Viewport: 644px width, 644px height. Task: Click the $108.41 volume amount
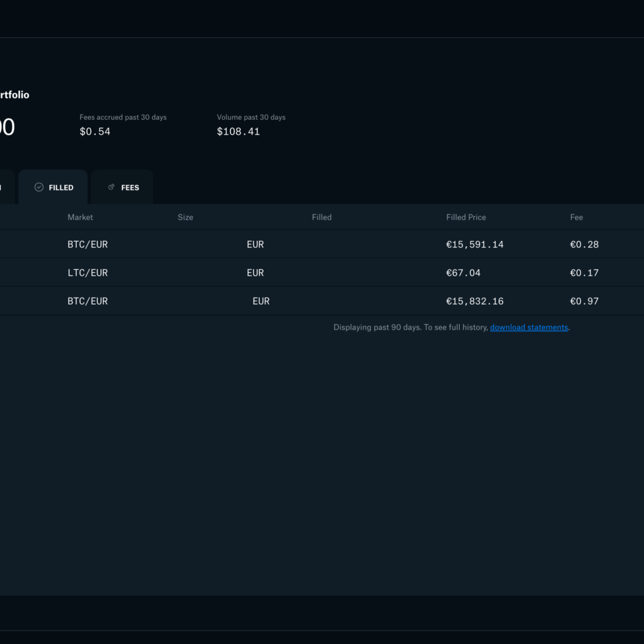coord(238,132)
